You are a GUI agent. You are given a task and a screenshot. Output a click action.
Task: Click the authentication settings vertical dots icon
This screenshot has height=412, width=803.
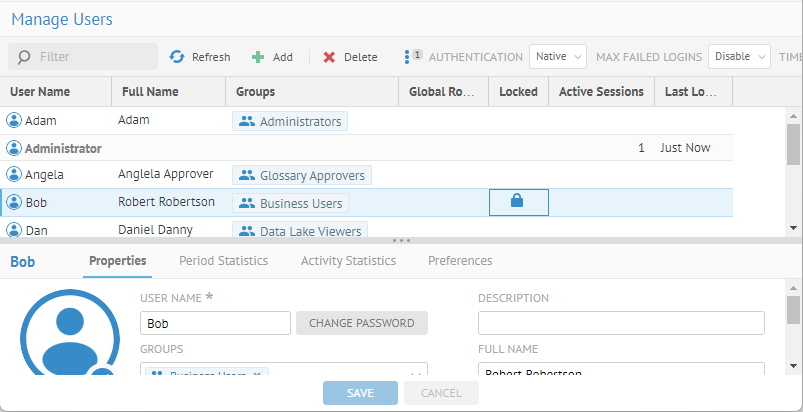point(407,57)
